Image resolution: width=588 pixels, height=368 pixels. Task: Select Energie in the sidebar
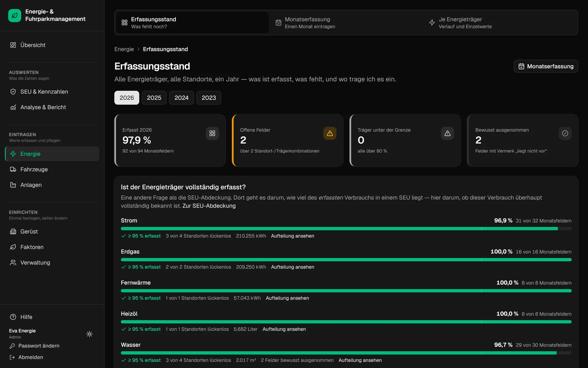click(52, 154)
